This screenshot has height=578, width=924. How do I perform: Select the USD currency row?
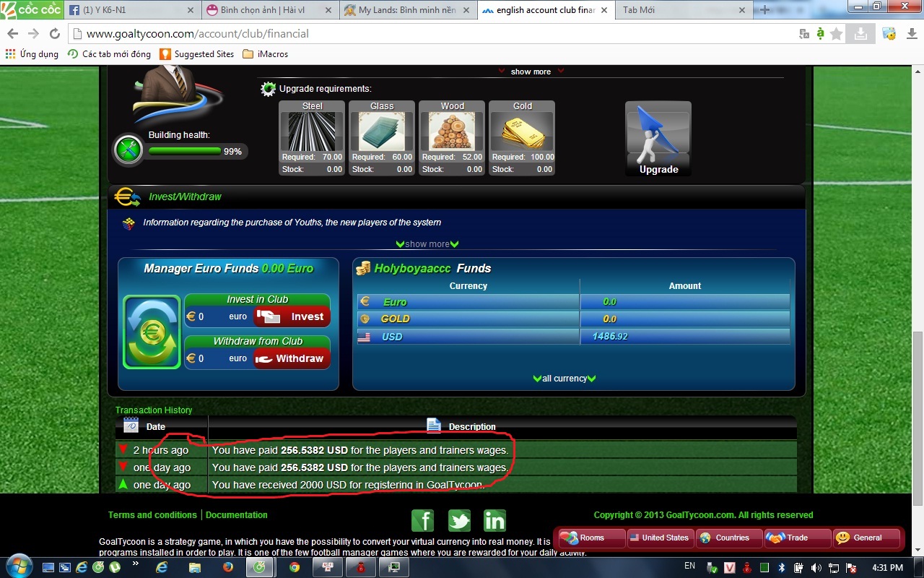click(x=573, y=337)
